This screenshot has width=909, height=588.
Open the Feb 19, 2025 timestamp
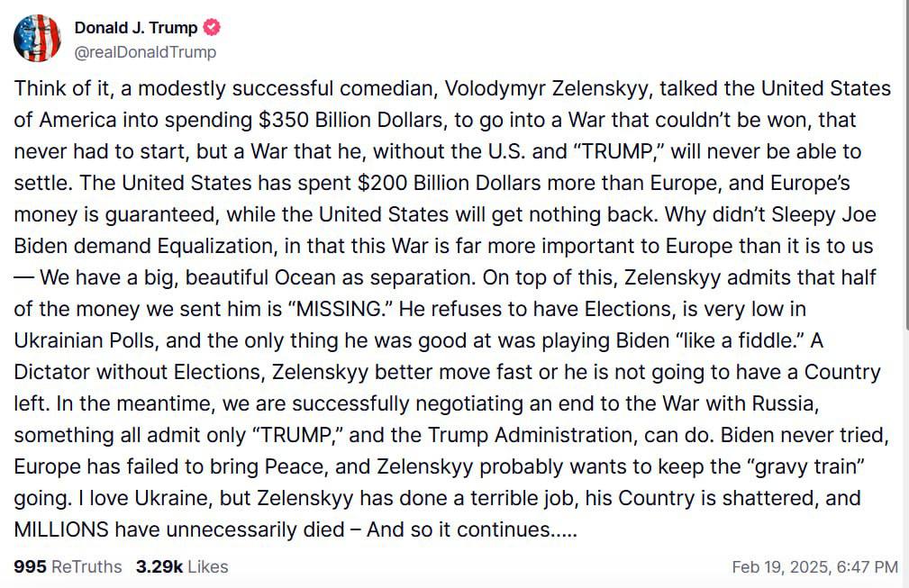tap(814, 566)
